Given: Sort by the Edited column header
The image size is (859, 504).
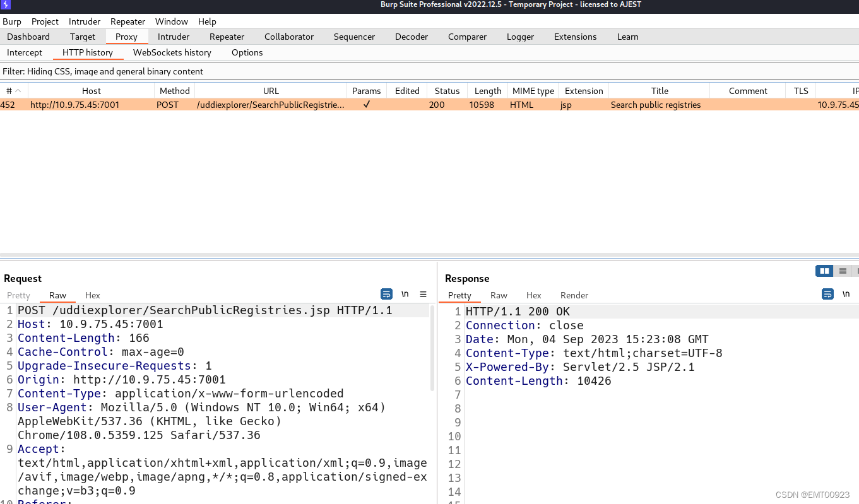Looking at the screenshot, I should coord(407,91).
